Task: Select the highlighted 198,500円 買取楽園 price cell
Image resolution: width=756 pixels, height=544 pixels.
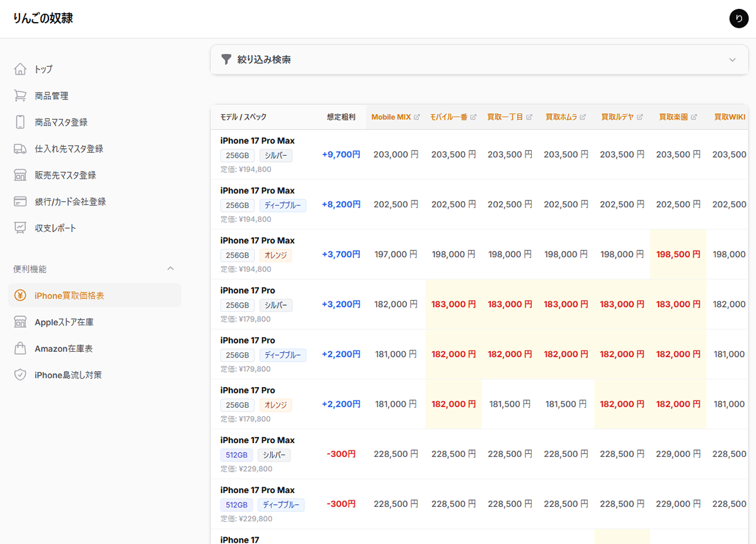Action: tap(678, 254)
